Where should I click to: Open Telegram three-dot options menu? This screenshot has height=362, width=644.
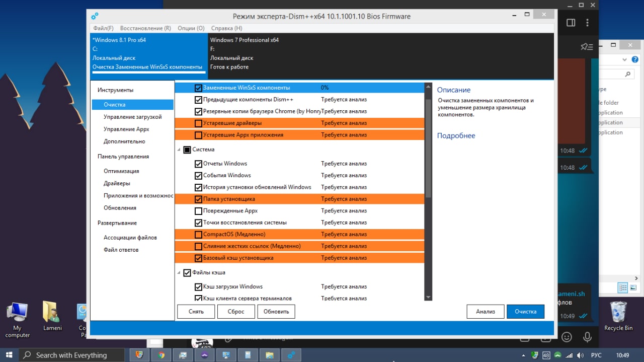pos(587,23)
